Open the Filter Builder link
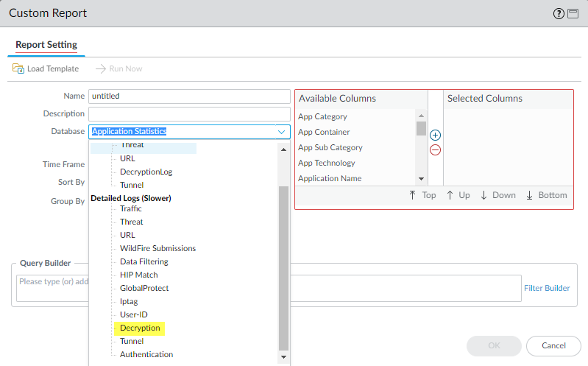Viewport: 588px width, 366px height. (x=547, y=288)
